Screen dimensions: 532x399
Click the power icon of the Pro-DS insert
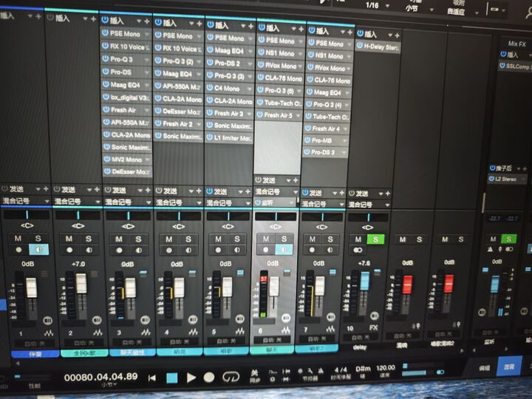tap(106, 72)
